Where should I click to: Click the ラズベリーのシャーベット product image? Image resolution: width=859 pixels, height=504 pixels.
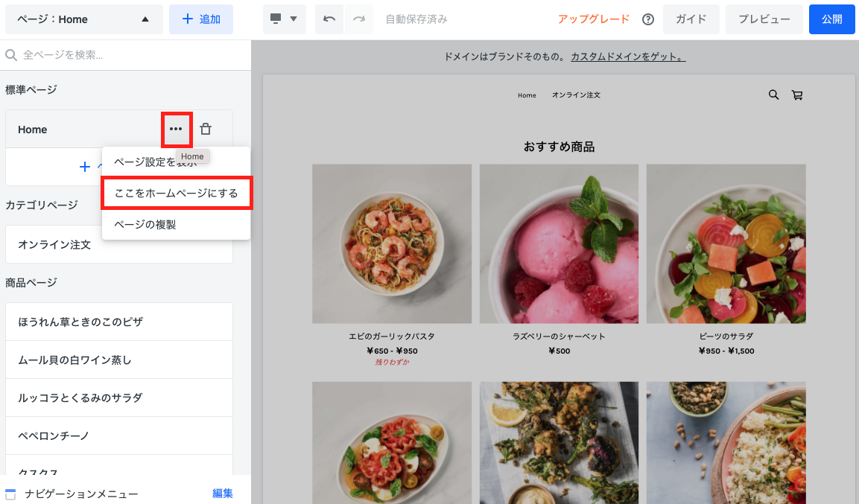(559, 243)
